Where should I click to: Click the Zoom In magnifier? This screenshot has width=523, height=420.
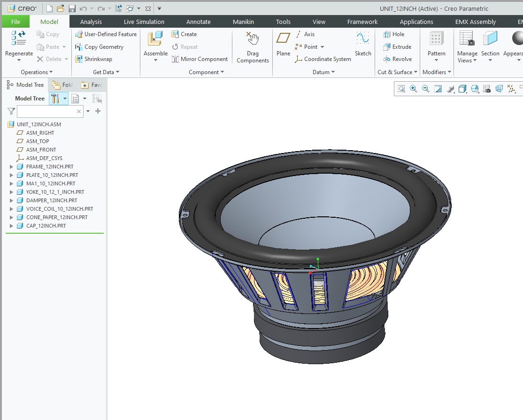click(413, 89)
